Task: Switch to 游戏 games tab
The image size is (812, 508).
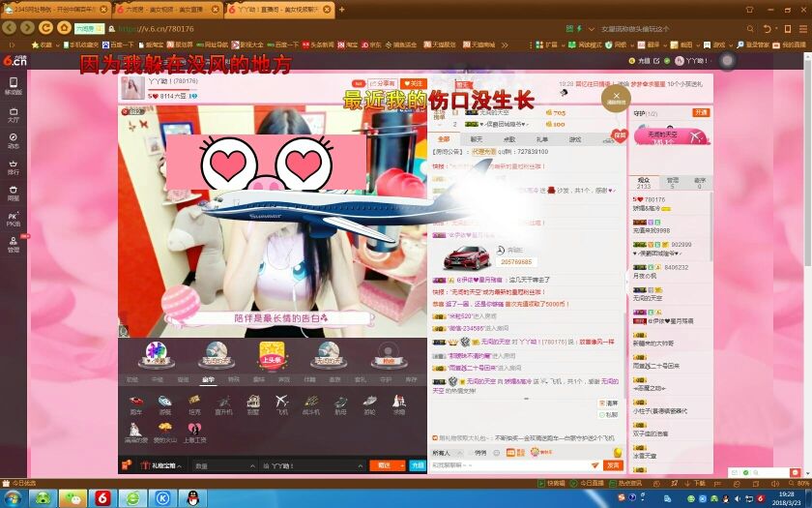Action: (x=575, y=139)
